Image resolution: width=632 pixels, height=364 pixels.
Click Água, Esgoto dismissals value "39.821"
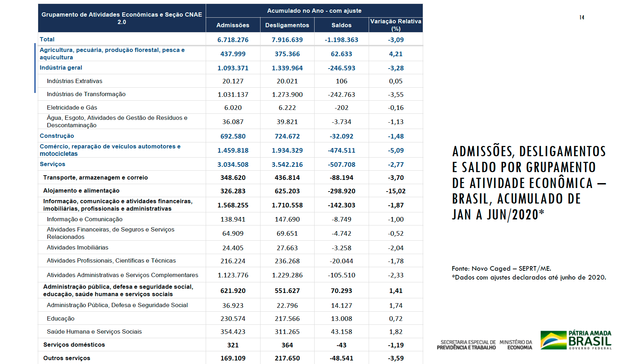(x=287, y=122)
